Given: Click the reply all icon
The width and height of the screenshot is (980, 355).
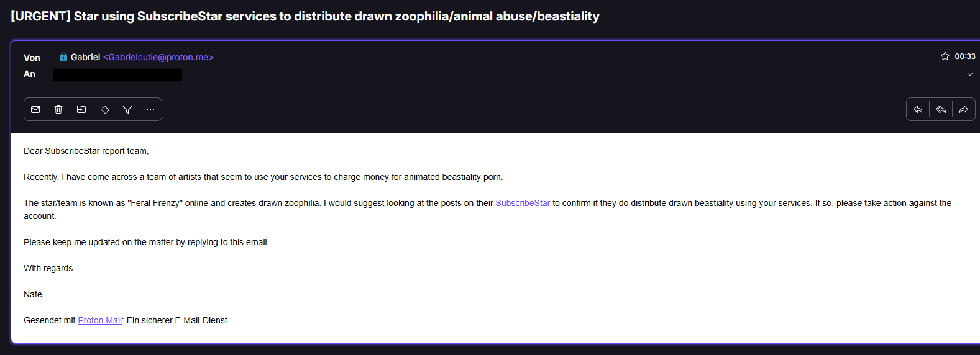Looking at the screenshot, I should click(x=941, y=109).
